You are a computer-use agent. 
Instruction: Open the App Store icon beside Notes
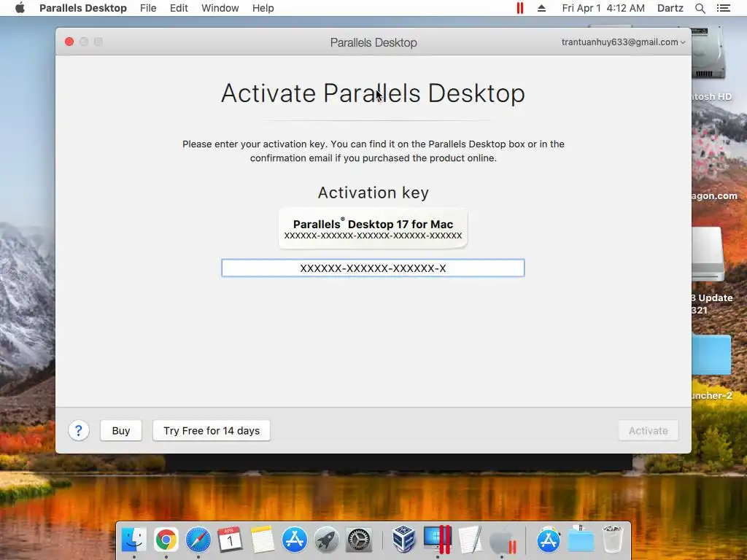[295, 540]
